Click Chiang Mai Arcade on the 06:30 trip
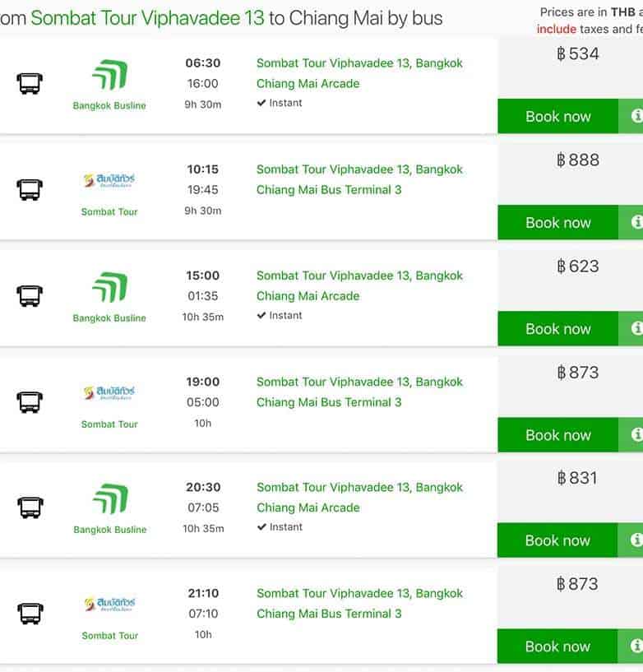 coord(308,84)
